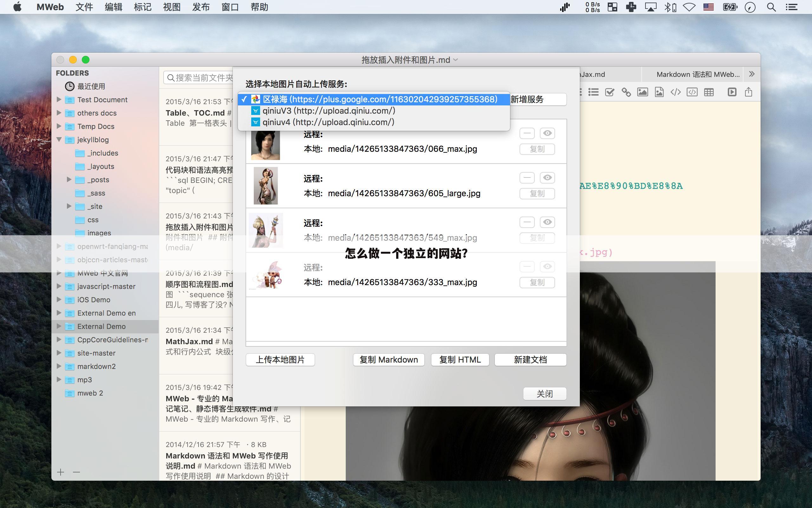Image resolution: width=812 pixels, height=508 pixels.
Task: Show hidden tabs with the double chevron
Action: [x=752, y=74]
